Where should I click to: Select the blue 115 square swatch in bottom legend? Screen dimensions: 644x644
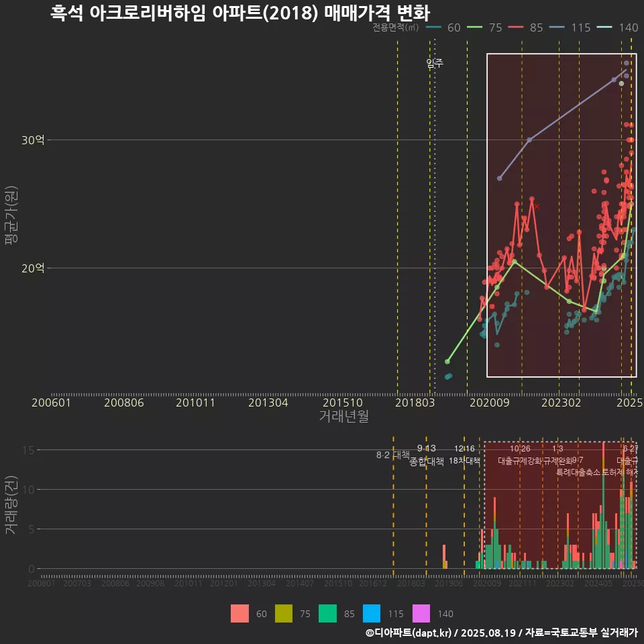[x=371, y=614]
